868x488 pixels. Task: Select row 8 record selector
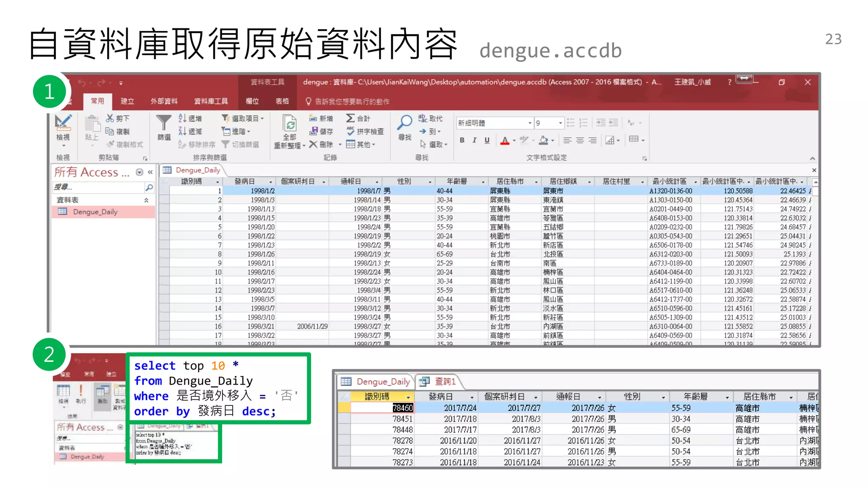(164, 254)
